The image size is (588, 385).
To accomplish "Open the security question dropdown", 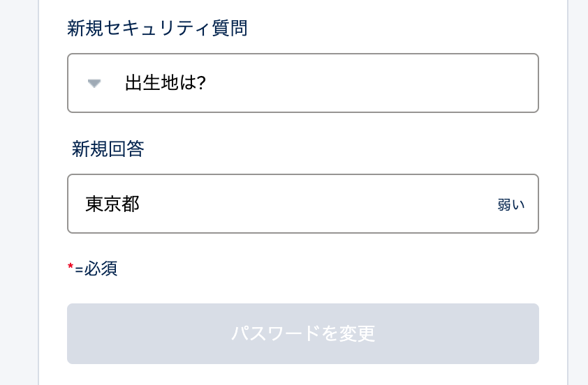I will pyautogui.click(x=302, y=83).
